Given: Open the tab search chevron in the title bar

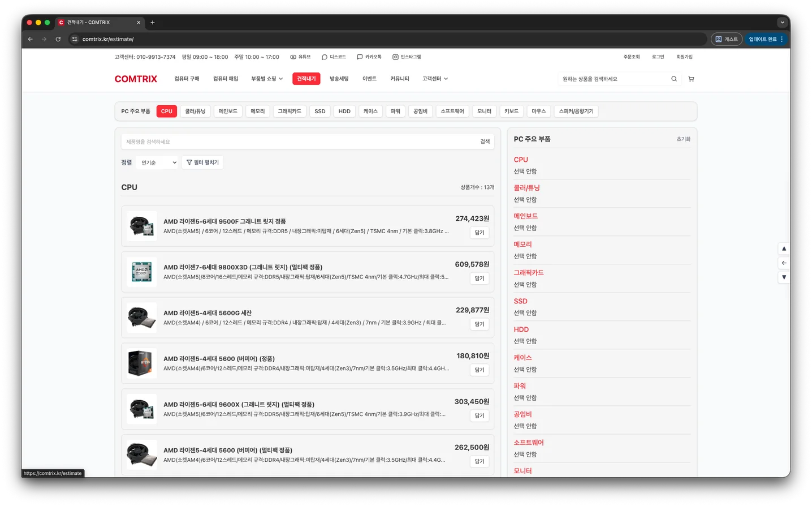Looking at the screenshot, I should point(783,23).
